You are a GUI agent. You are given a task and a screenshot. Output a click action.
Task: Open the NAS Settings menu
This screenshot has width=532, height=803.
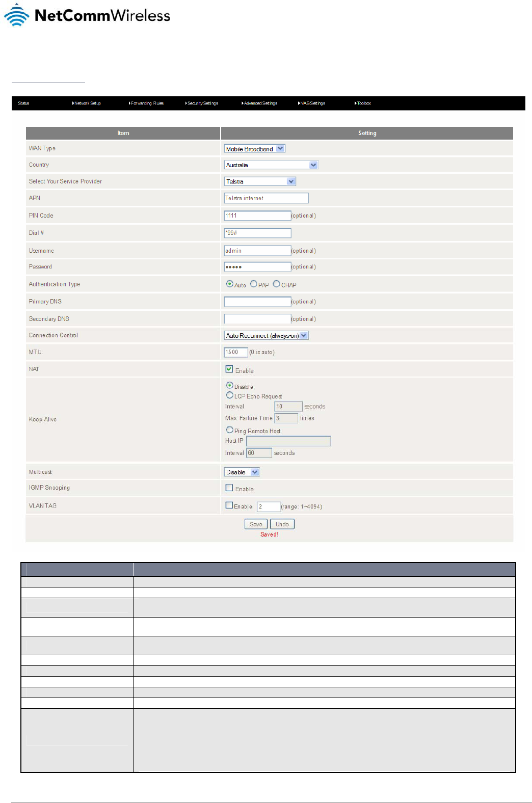tap(311, 103)
